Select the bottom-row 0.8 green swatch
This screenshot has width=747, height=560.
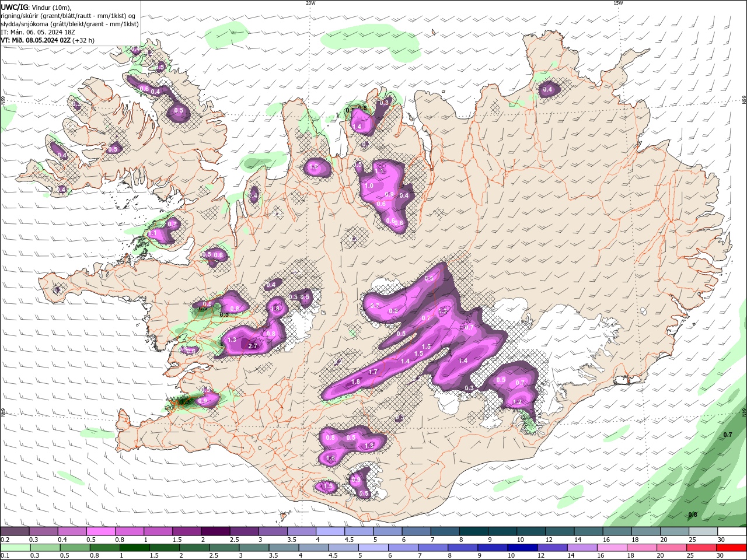tap(105, 548)
